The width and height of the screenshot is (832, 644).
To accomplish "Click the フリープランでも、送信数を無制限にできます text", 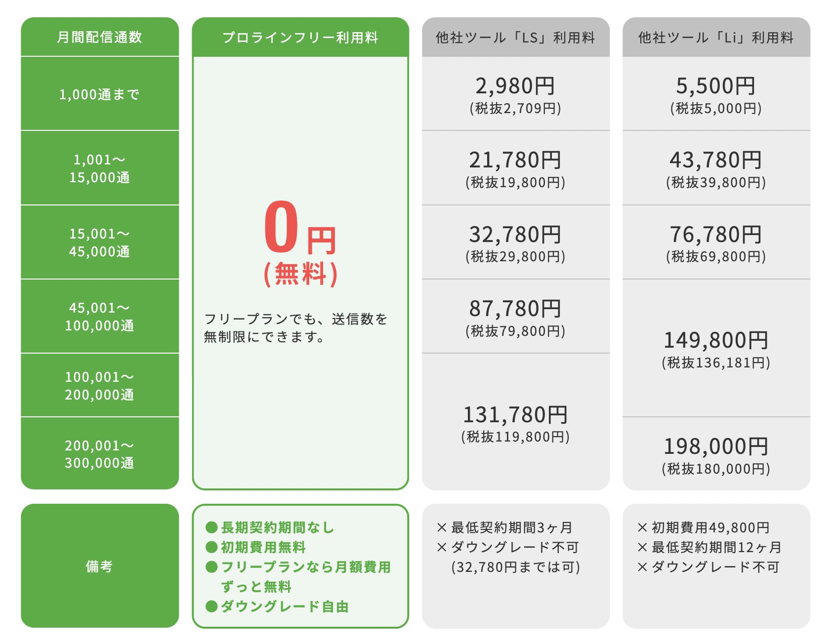I will (x=295, y=328).
